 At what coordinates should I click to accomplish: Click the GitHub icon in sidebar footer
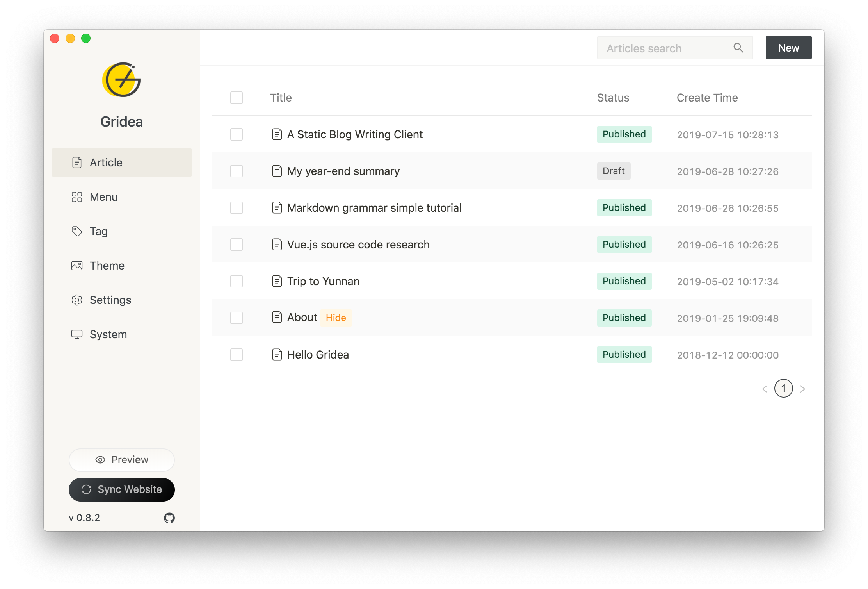point(169,518)
